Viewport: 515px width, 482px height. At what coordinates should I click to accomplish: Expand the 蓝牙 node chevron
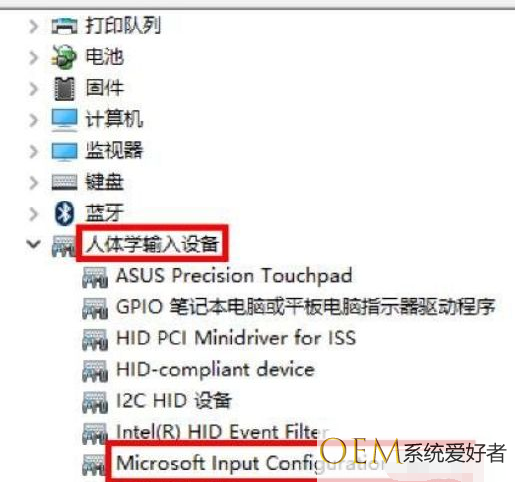(x=33, y=214)
